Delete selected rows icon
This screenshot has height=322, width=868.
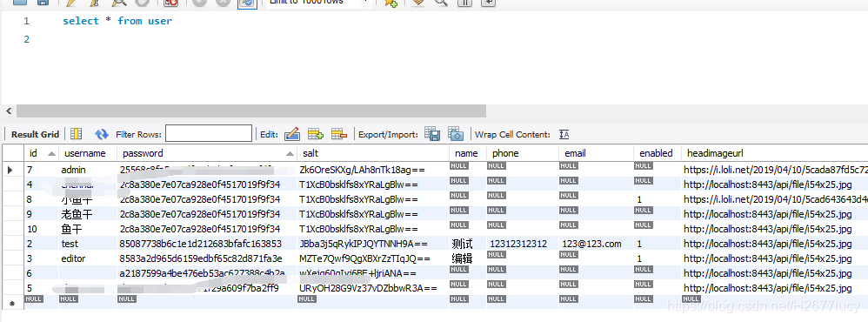(339, 134)
